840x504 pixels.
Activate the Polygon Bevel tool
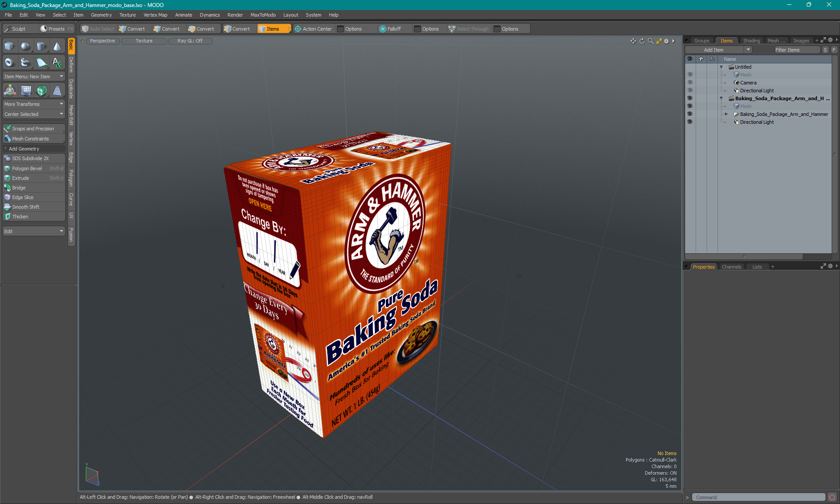tap(34, 168)
